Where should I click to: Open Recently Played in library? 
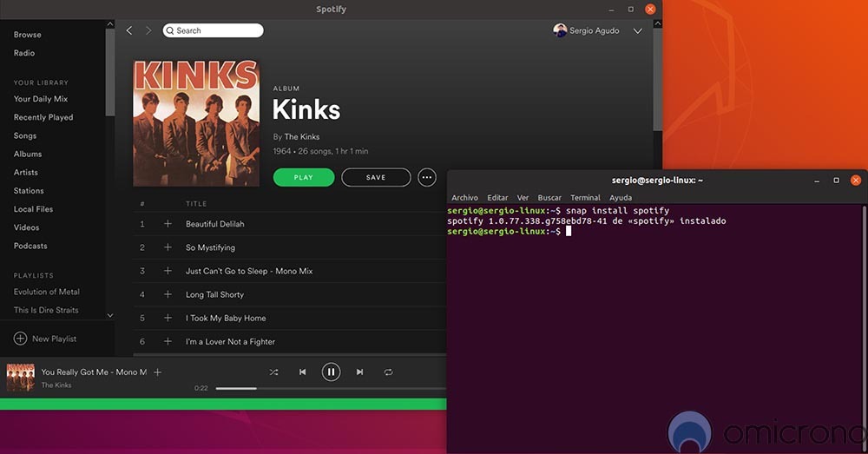click(x=43, y=117)
